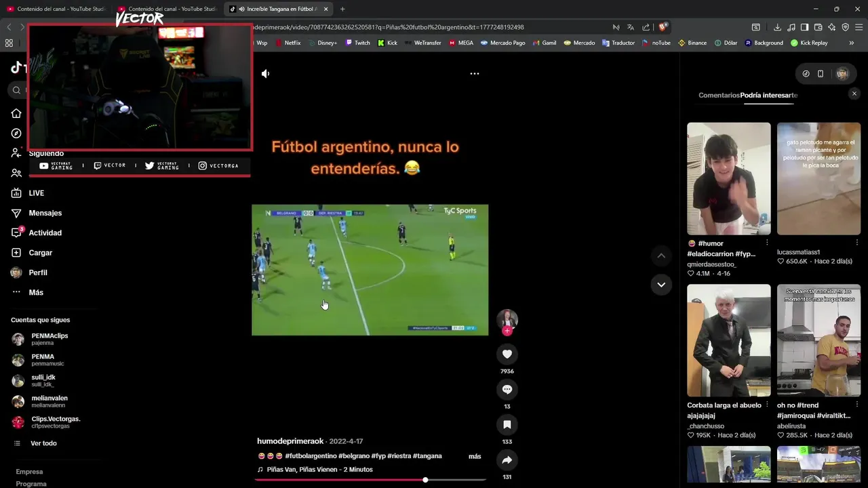Go to next video with down arrow
Image resolution: width=868 pixels, height=488 pixels.
661,285
